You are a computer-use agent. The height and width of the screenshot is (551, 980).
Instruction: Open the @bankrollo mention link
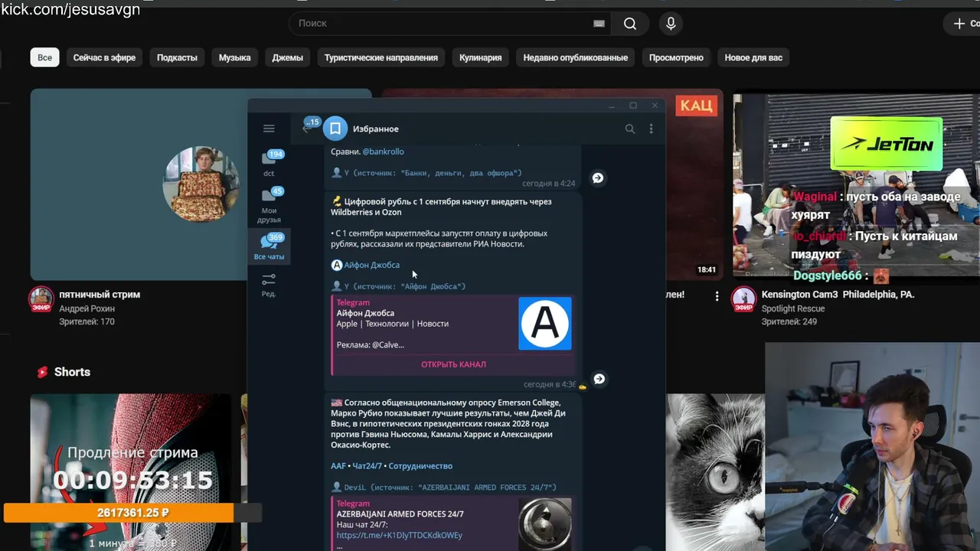pos(383,152)
